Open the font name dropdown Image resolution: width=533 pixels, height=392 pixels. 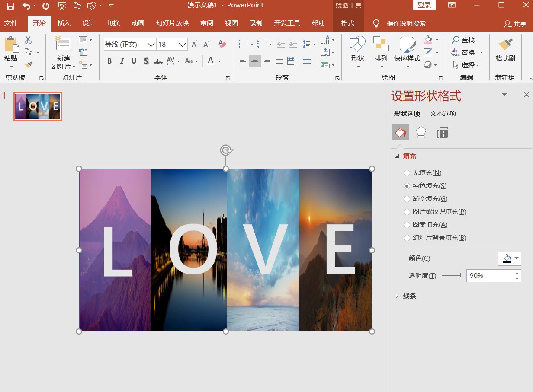click(151, 45)
